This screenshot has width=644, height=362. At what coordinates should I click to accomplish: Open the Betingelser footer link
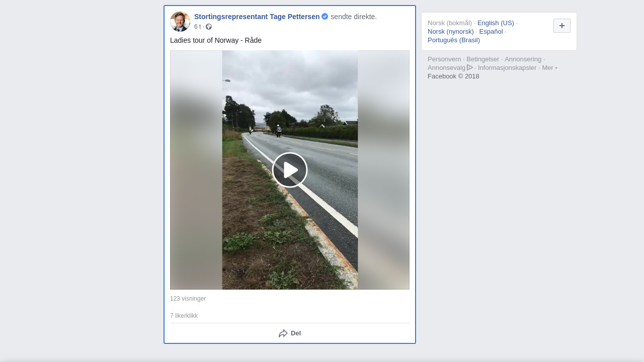[482, 59]
